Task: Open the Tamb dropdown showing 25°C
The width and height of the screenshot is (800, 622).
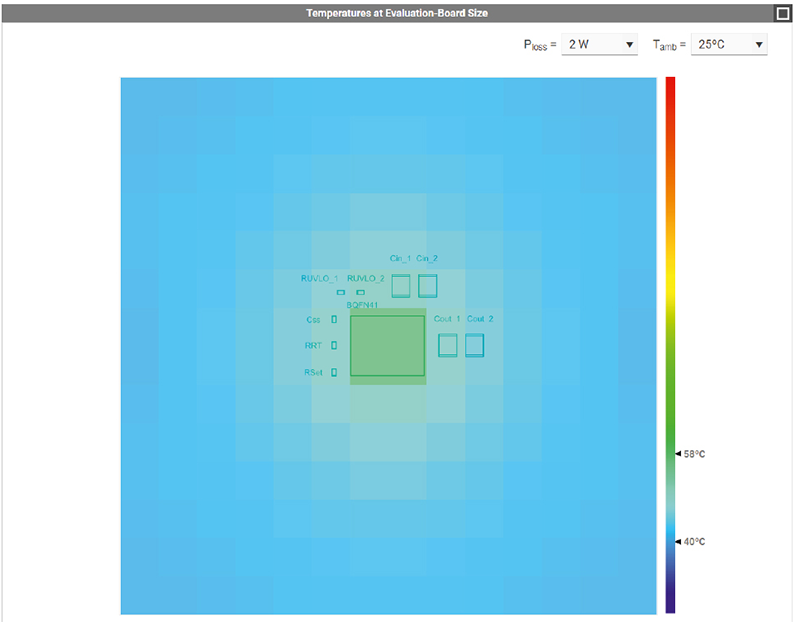Action: tap(728, 44)
